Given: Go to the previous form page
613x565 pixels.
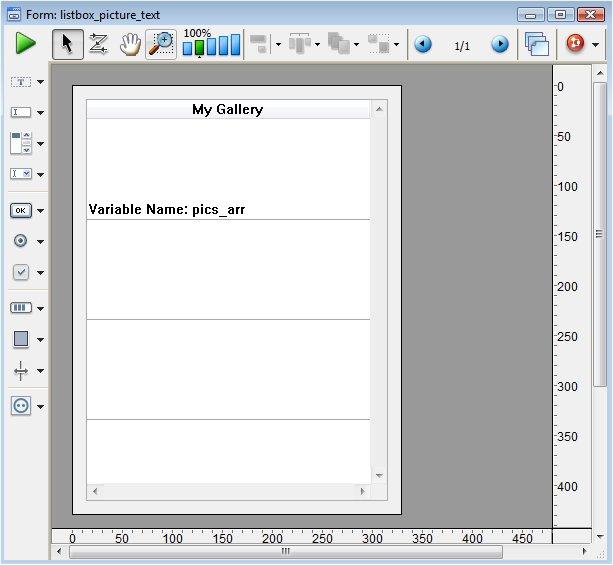Looking at the screenshot, I should (423, 45).
